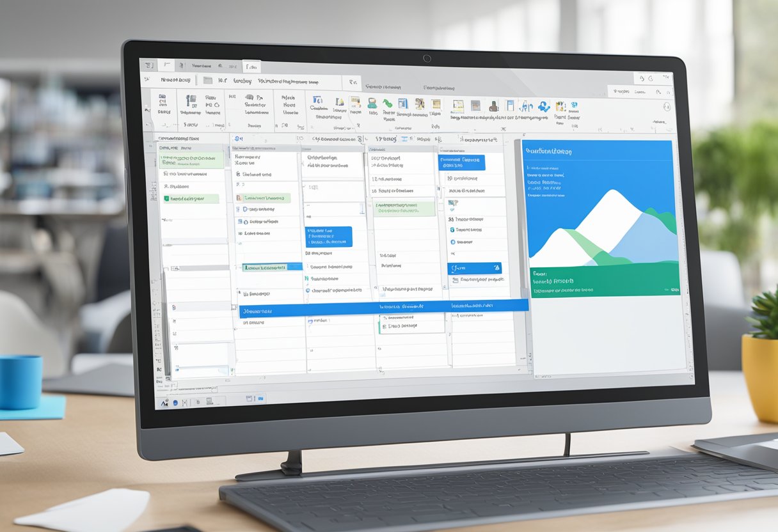Image resolution: width=778 pixels, height=532 pixels.
Task: Select the wide blue event bar spanning the columns
Action: coord(384,306)
